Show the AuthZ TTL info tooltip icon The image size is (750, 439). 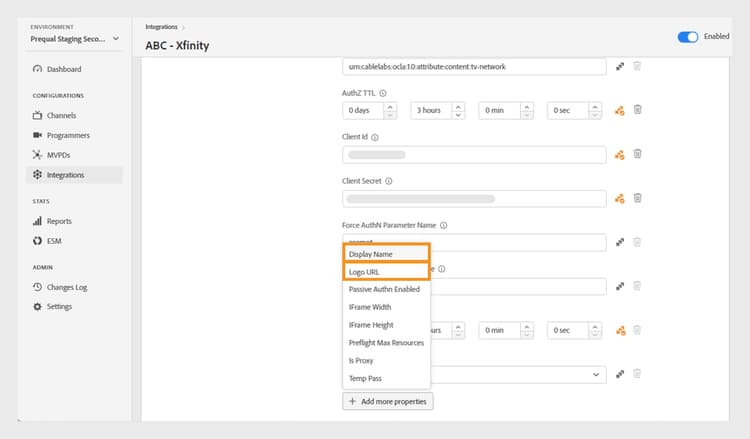(x=383, y=93)
